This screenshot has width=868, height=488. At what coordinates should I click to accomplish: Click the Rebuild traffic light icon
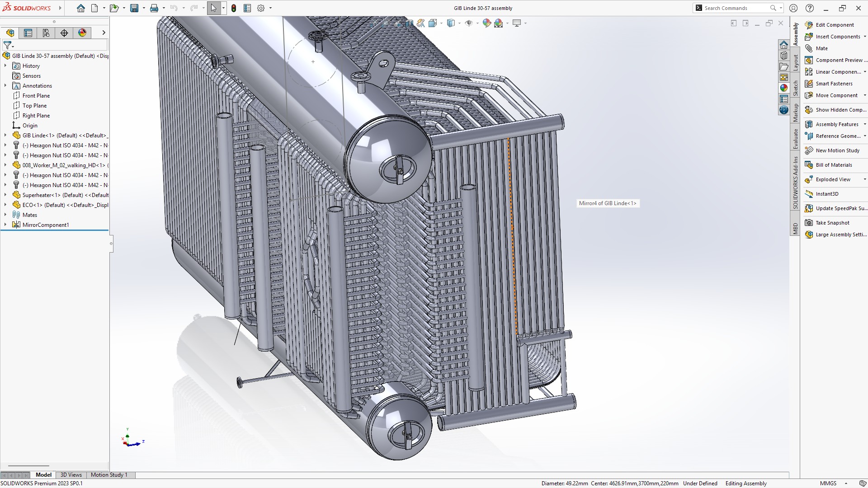coord(234,8)
